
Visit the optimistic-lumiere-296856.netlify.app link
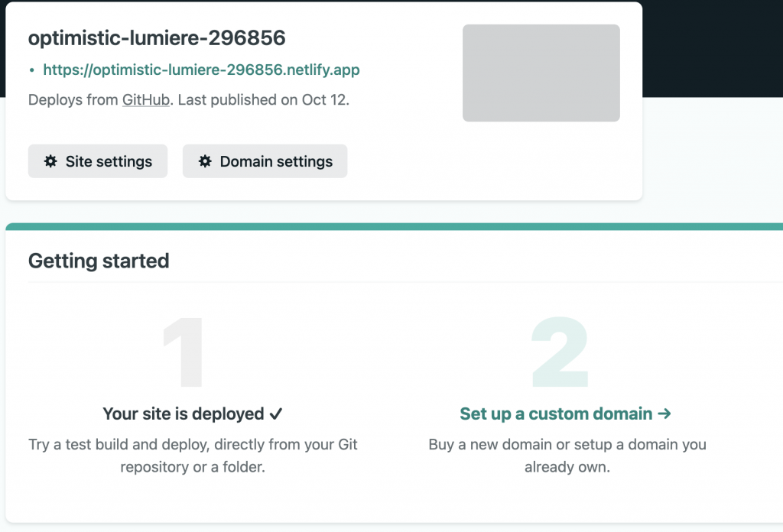click(201, 70)
